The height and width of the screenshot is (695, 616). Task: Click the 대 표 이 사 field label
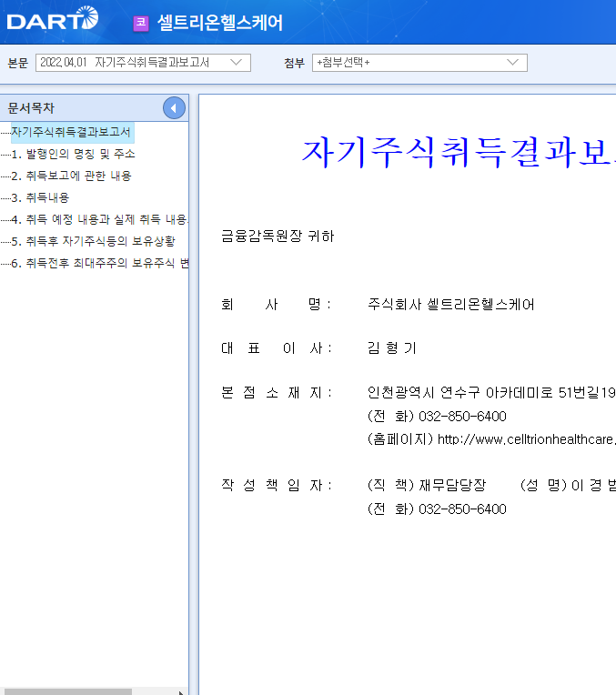[277, 348]
